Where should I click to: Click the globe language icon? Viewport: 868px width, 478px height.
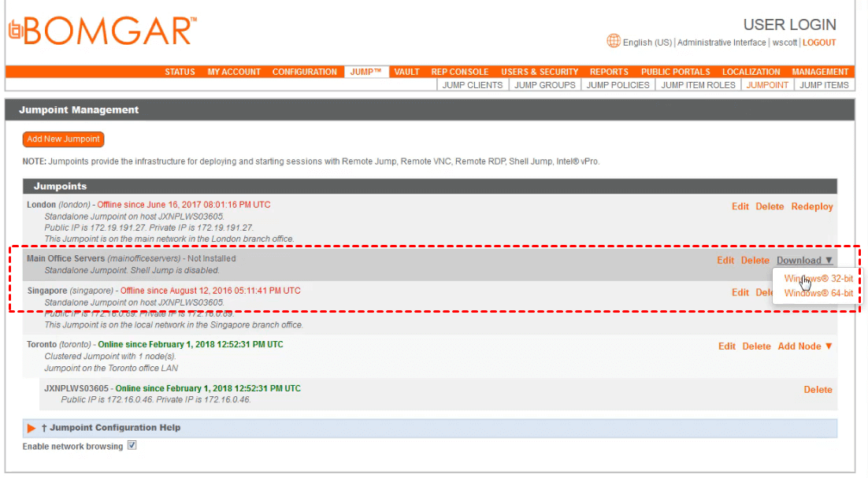click(614, 41)
